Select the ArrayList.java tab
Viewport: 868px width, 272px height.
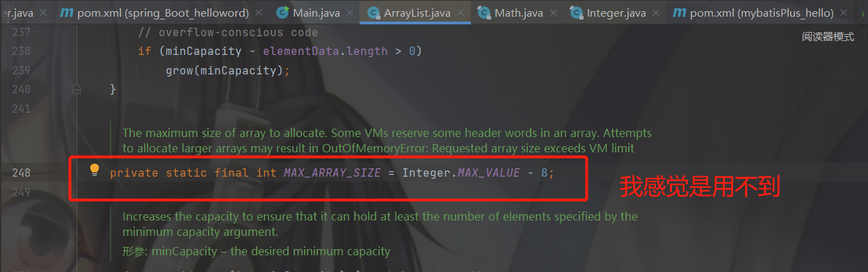pyautogui.click(x=415, y=13)
